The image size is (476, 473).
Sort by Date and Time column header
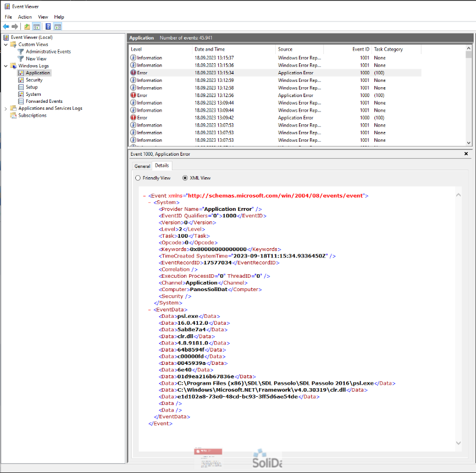click(x=234, y=49)
